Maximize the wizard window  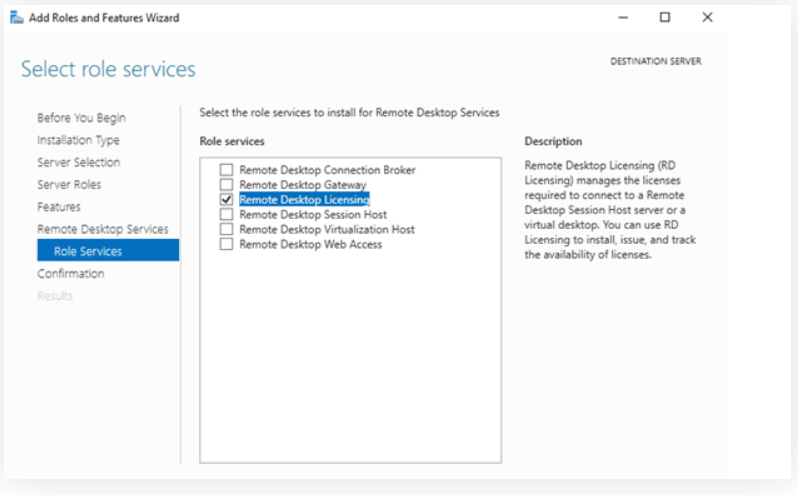665,17
